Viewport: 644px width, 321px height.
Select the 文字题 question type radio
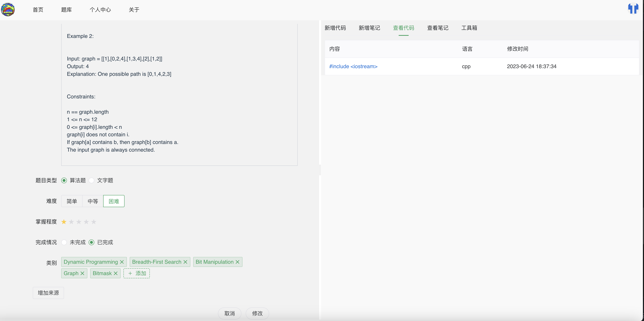click(x=92, y=180)
